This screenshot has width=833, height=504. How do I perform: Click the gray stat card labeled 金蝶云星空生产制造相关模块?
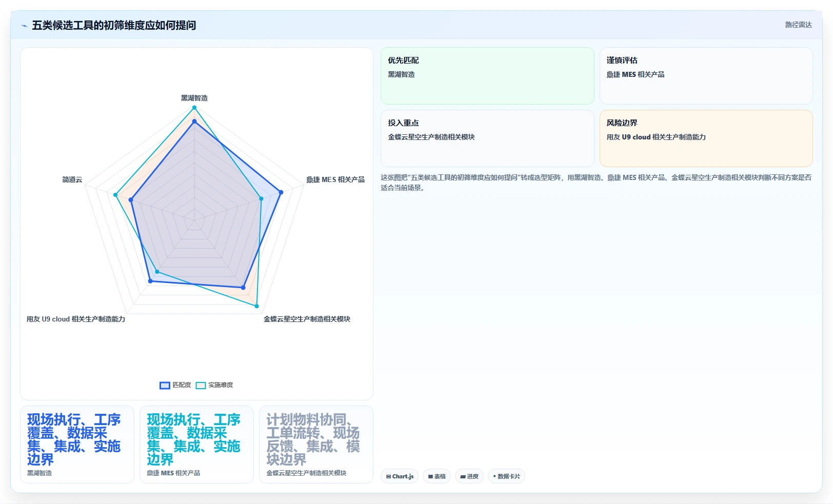tap(316, 445)
